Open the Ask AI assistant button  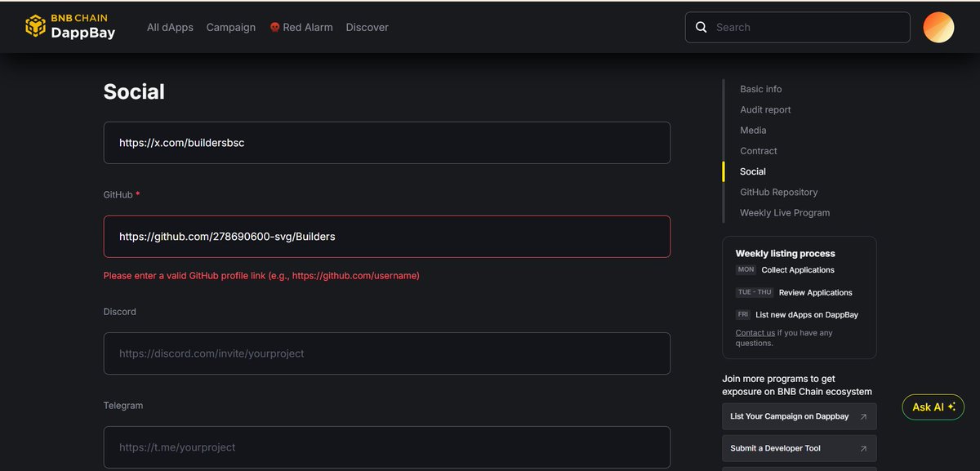coord(933,407)
